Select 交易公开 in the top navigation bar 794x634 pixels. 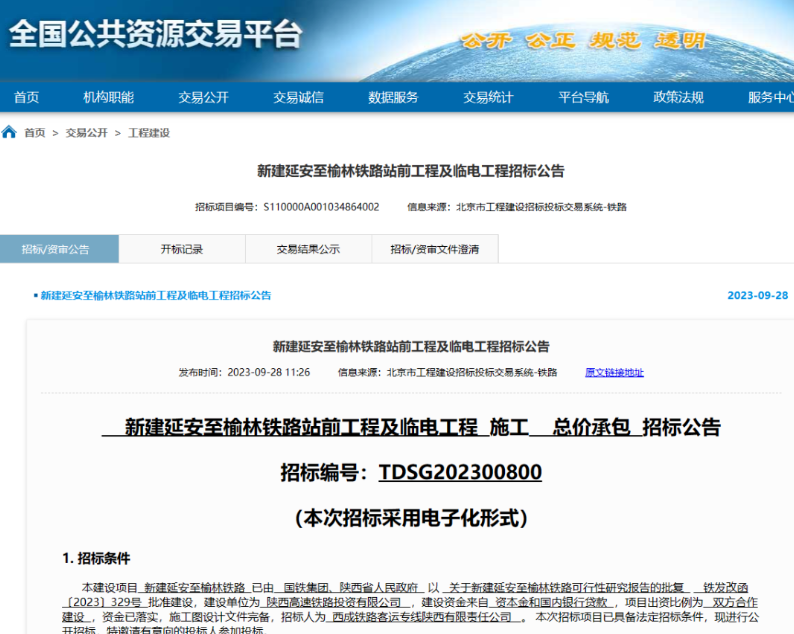pos(203,97)
